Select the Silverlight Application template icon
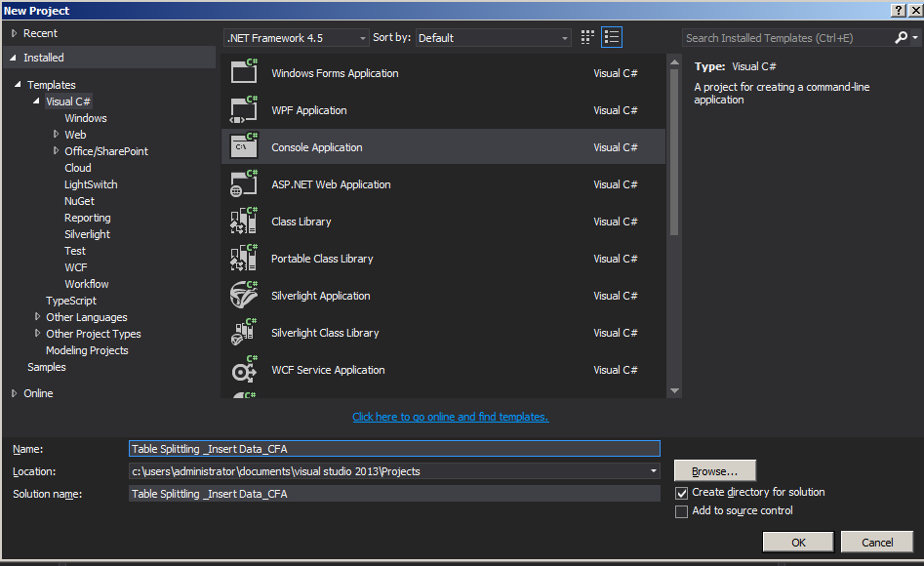Screen dimensions: 924x566 [243, 295]
